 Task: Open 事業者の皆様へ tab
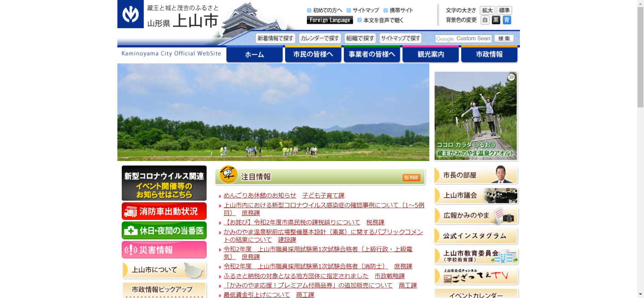(x=372, y=54)
